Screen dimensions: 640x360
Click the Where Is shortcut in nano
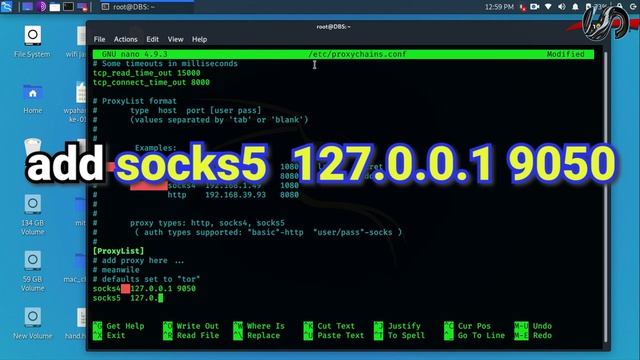tap(259, 326)
